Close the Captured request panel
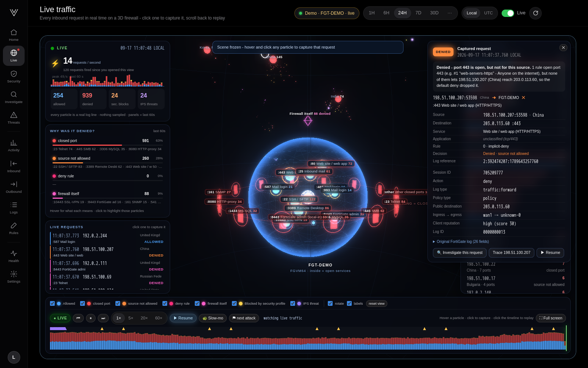This screenshot has width=588, height=368. coord(563,47)
